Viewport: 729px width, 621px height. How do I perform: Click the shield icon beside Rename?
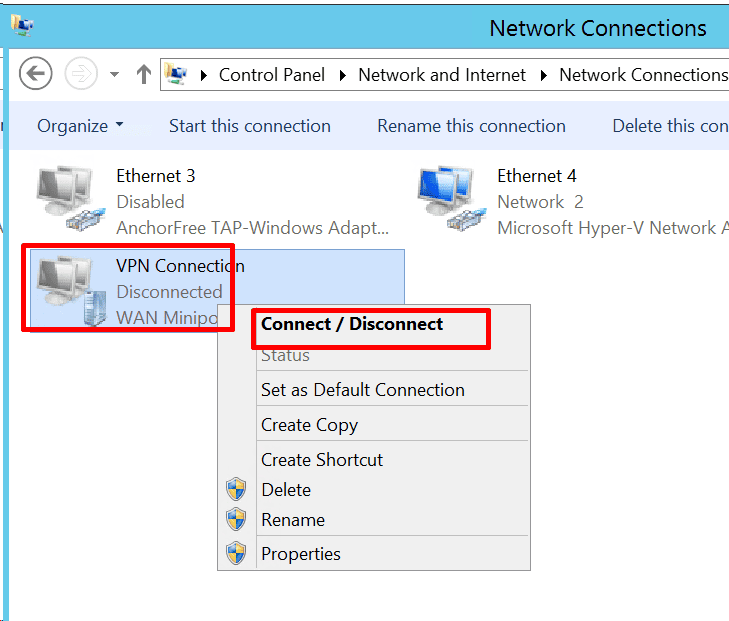[x=236, y=519]
